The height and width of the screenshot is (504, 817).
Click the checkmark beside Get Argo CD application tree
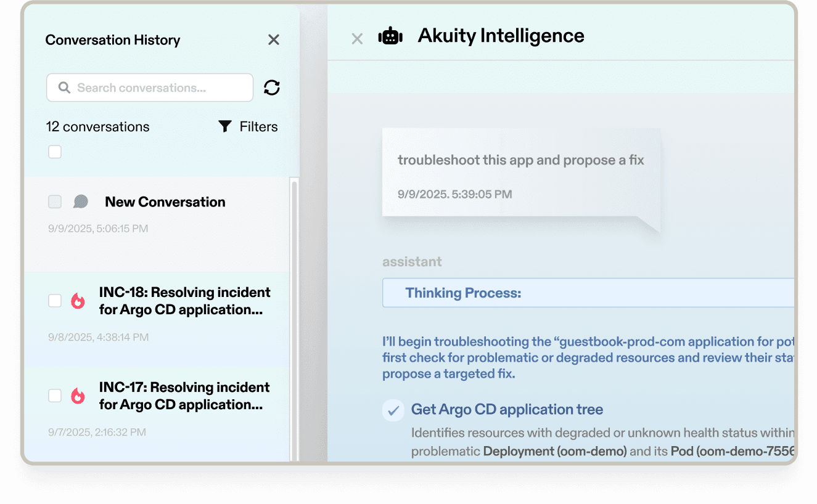click(x=393, y=410)
